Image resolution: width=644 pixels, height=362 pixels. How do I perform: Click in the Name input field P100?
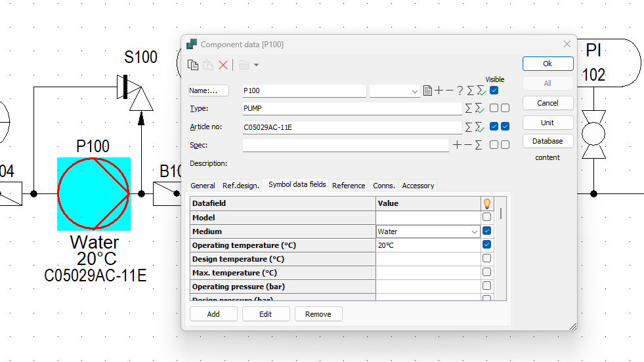[305, 90]
